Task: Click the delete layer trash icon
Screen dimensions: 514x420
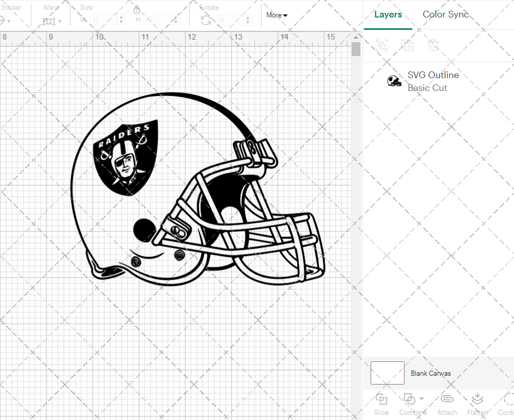Action: coord(434,45)
